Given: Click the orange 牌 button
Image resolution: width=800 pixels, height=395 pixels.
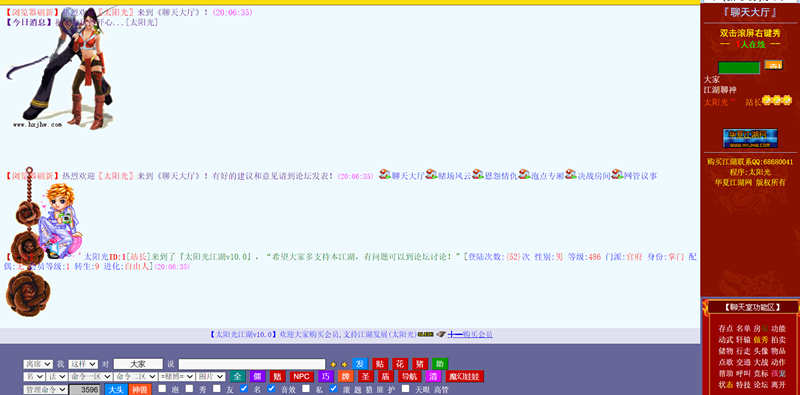Looking at the screenshot, I should point(345,377).
